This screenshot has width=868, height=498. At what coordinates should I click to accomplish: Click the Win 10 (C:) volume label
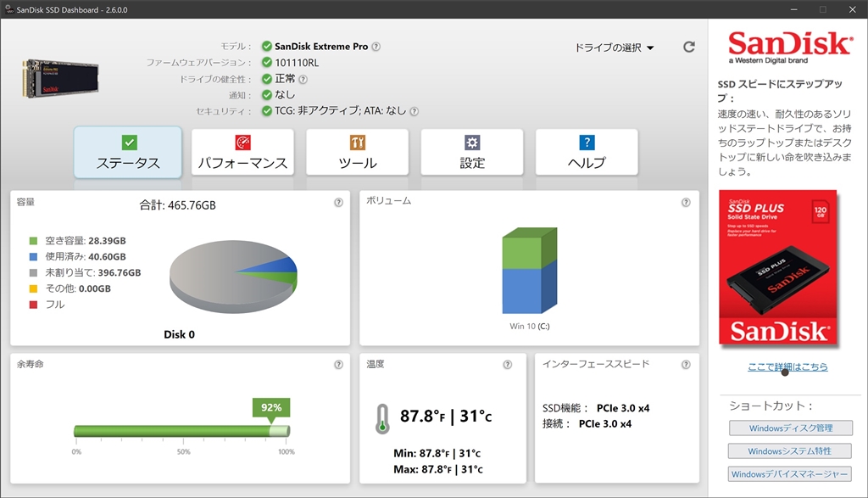point(529,327)
